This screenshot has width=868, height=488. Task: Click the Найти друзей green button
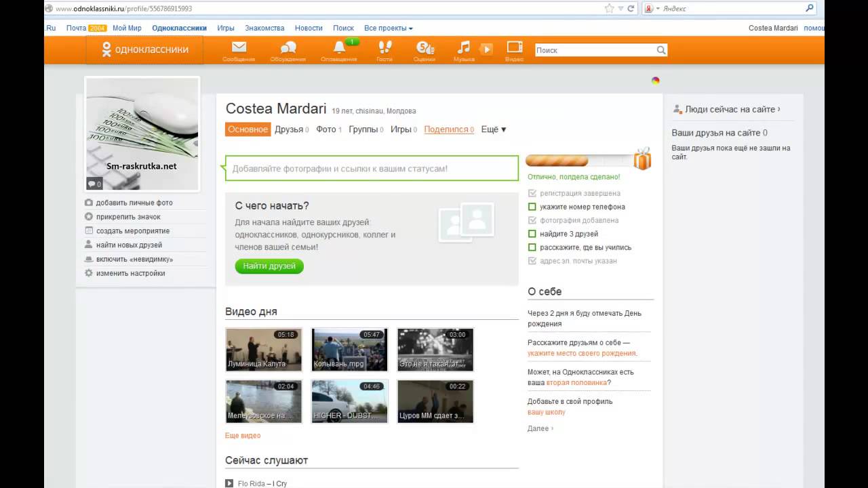[x=269, y=266]
